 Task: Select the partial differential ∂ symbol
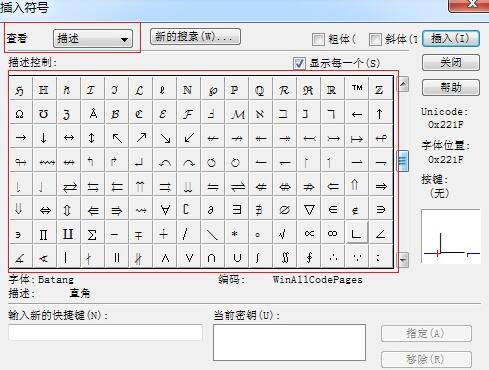tap(211, 210)
